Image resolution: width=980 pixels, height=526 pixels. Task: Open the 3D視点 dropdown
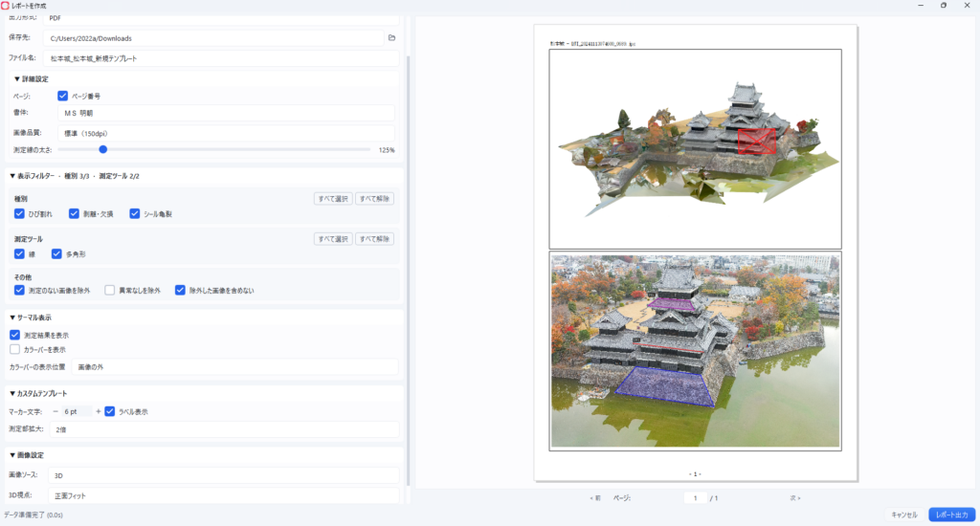[224, 496]
